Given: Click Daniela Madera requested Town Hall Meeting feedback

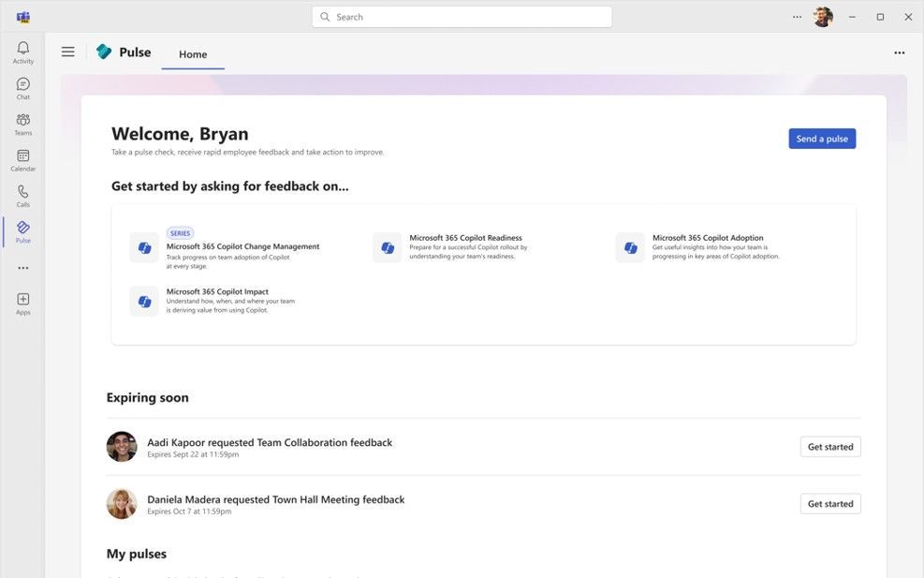Looking at the screenshot, I should (x=276, y=499).
